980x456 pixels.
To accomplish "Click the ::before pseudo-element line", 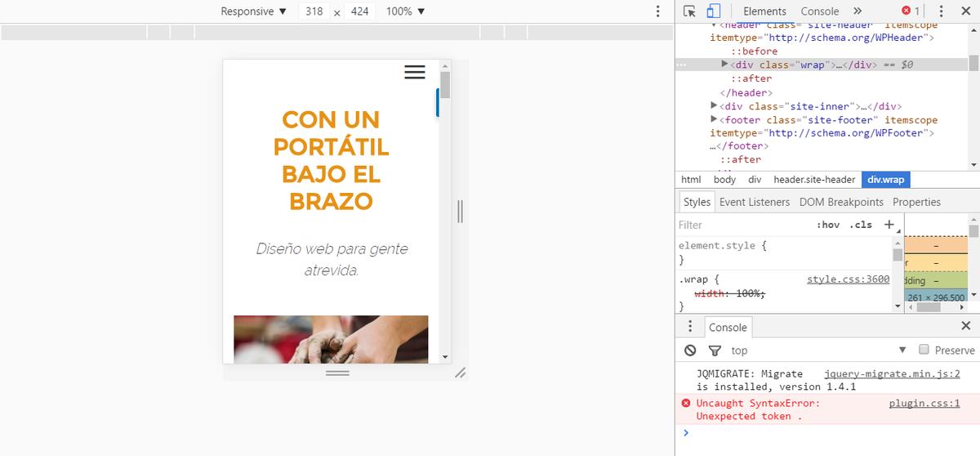I will pyautogui.click(x=754, y=51).
